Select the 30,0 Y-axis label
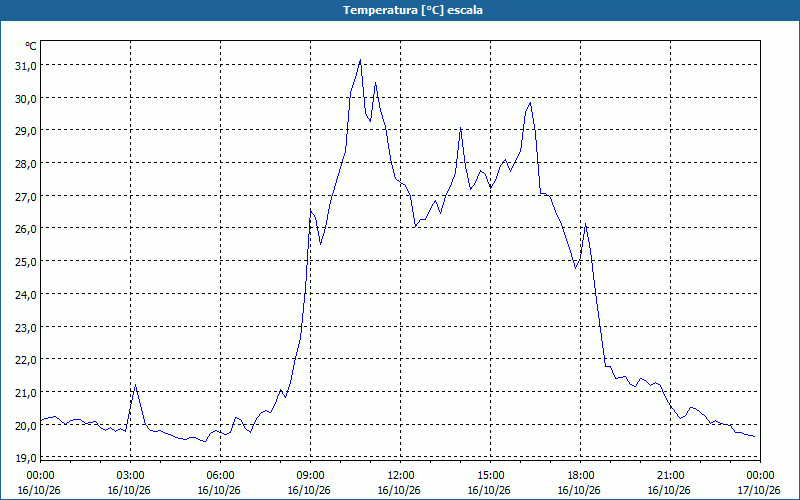The image size is (800, 500). point(26,98)
